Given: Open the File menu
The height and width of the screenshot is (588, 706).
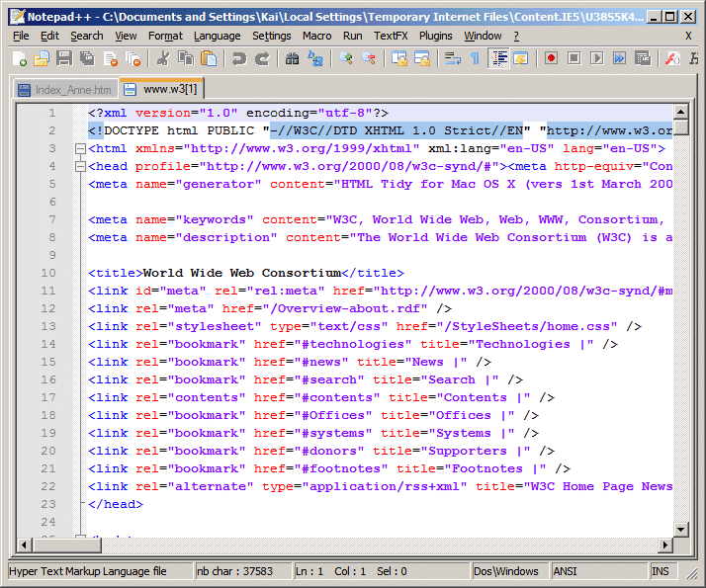Looking at the screenshot, I should click(21, 36).
